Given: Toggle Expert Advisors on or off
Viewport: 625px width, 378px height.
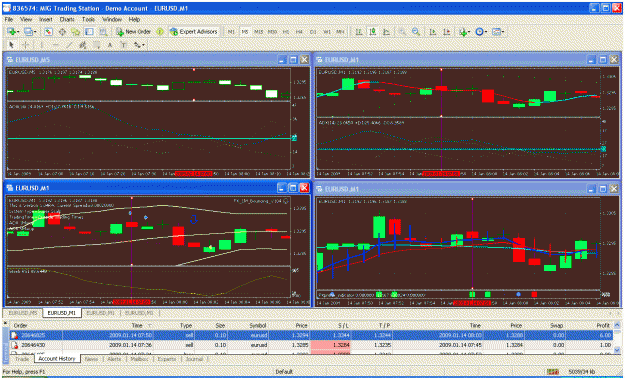Looking at the screenshot, I should 194,32.
